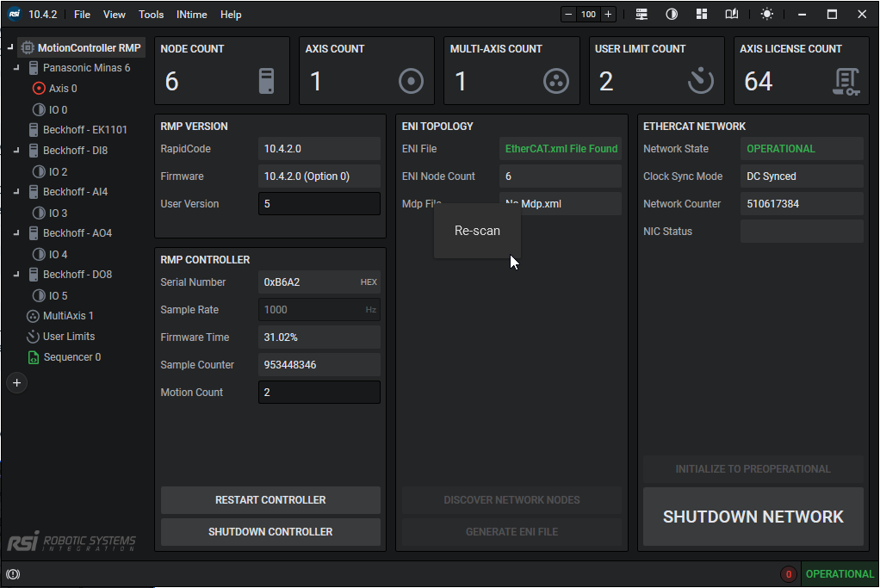Screen dimensions: 880x588
Task: Click the Axis License Count certificate icon
Action: click(x=846, y=82)
